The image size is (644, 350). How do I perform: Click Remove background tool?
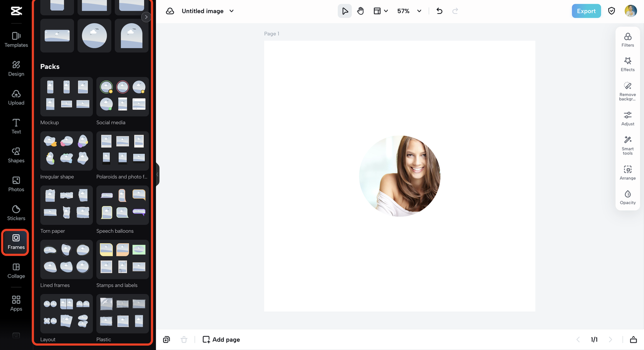628,92
